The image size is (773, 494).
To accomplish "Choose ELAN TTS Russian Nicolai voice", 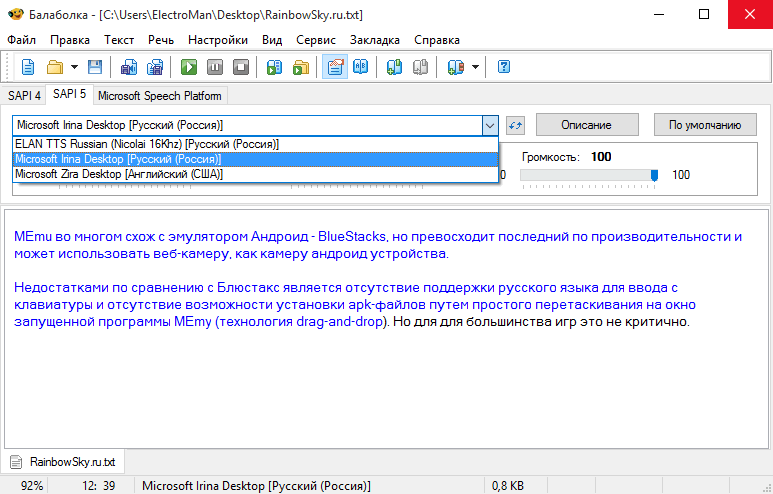I will (255, 144).
